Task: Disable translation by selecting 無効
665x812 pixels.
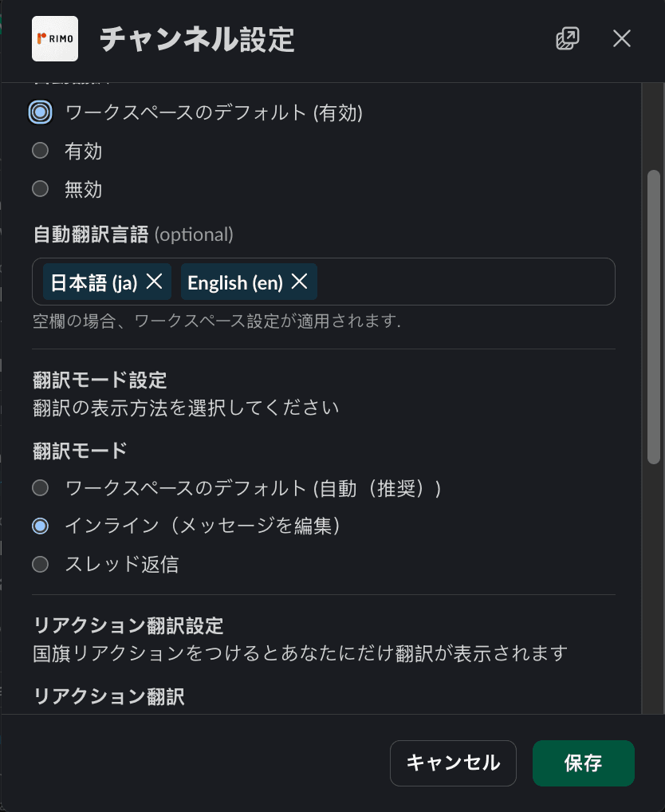Action: (x=40, y=189)
